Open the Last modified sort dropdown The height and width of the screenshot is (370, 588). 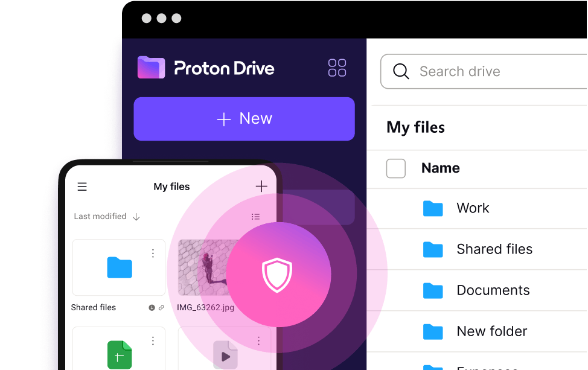tap(106, 217)
